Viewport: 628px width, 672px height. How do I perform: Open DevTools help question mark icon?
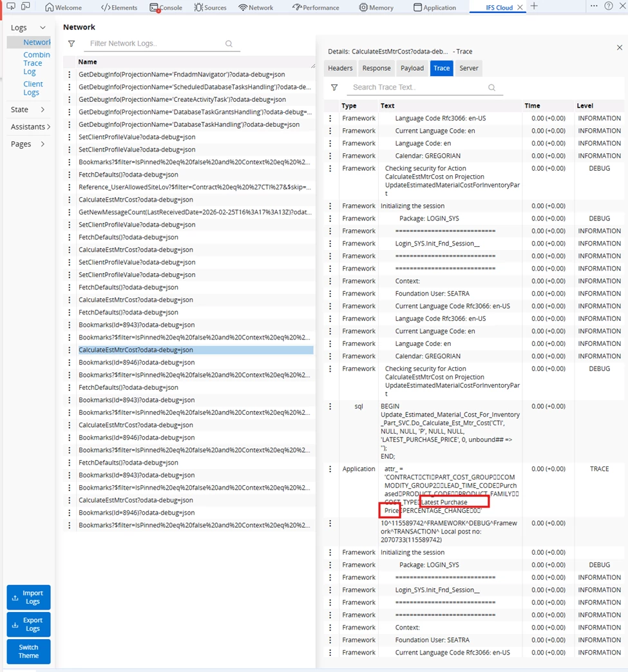[608, 6]
